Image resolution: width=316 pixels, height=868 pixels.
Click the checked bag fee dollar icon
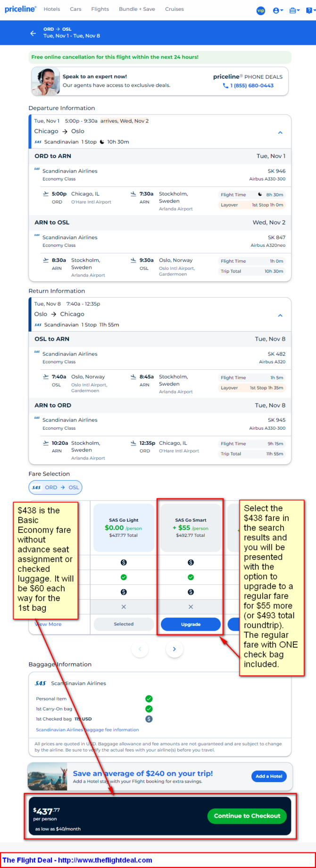(x=149, y=719)
